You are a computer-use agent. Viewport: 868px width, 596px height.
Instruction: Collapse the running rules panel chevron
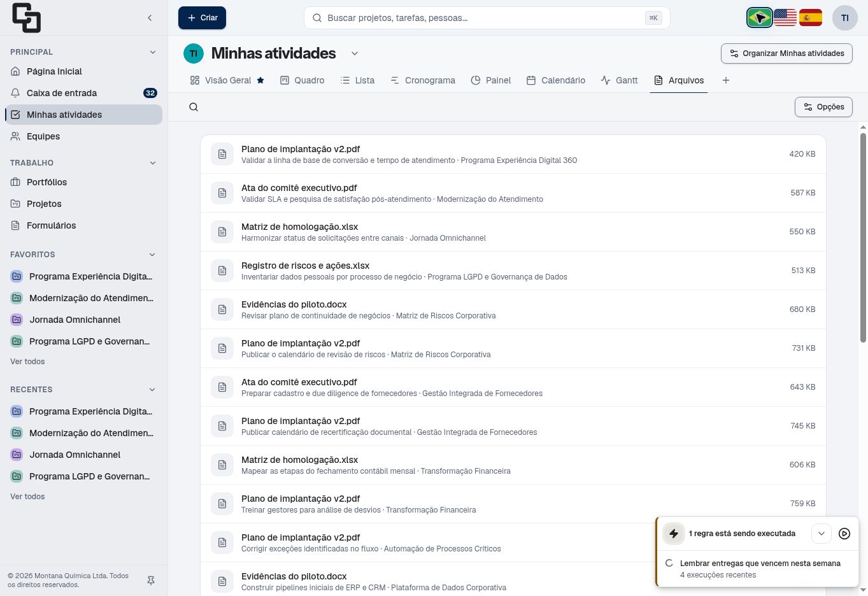pyautogui.click(x=822, y=534)
